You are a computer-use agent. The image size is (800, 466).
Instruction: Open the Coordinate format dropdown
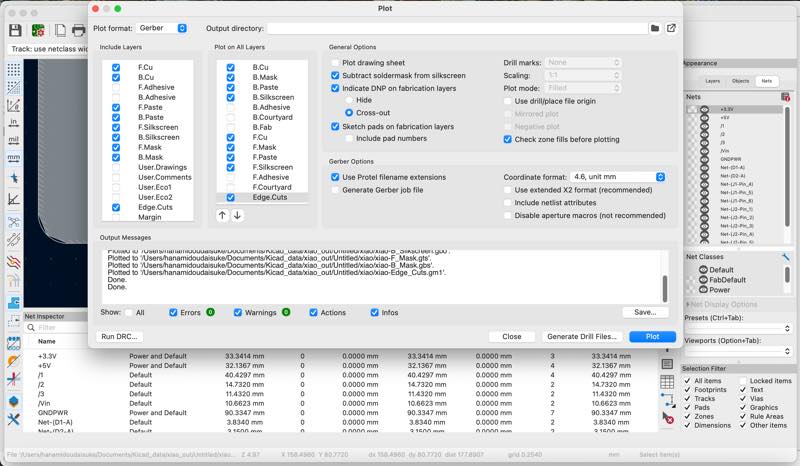(x=618, y=177)
